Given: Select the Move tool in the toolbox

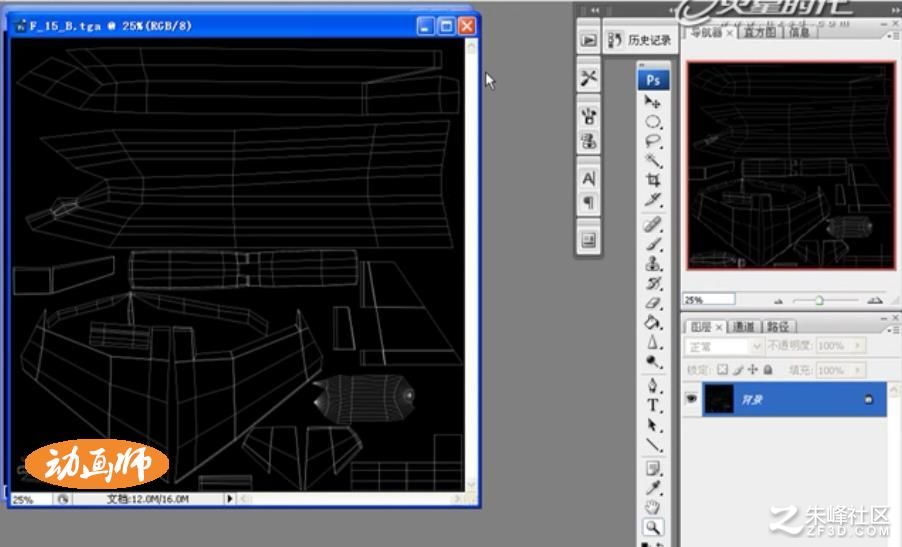Looking at the screenshot, I should click(652, 102).
